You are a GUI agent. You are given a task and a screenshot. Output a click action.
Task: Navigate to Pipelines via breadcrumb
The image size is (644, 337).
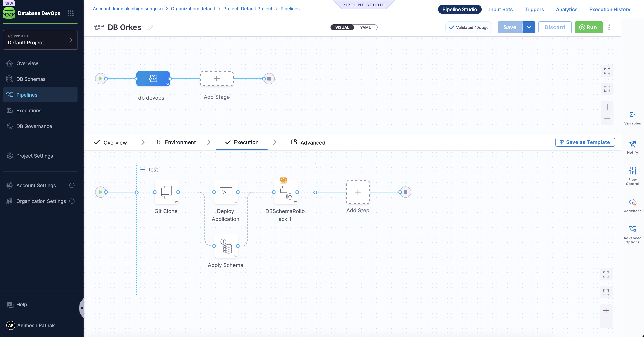[x=290, y=8]
